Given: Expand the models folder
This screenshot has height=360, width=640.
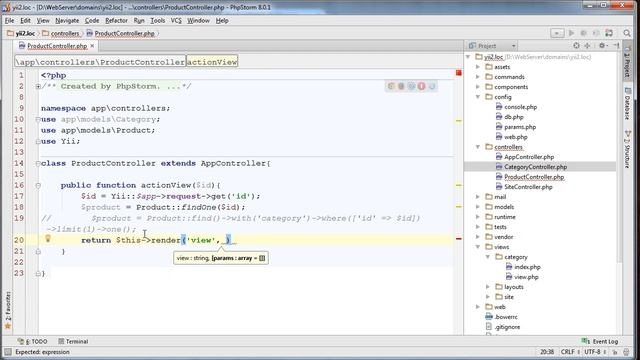Looking at the screenshot, I should click(x=478, y=207).
